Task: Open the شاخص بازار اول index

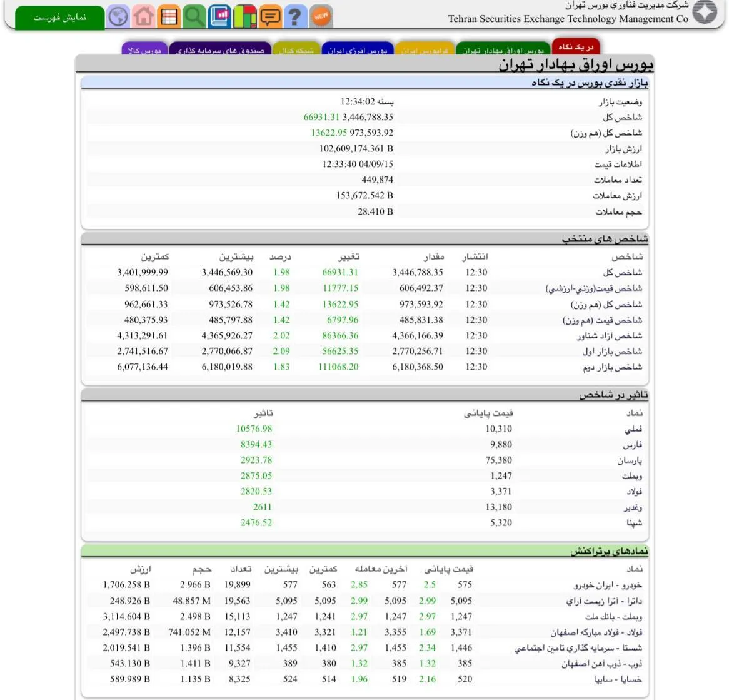Action: pos(612,352)
